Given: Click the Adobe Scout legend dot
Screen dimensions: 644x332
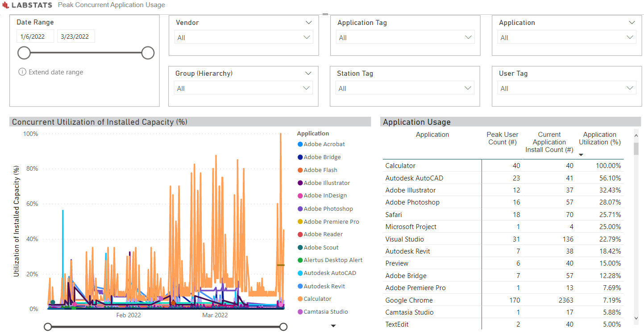Looking at the screenshot, I should pos(300,248).
